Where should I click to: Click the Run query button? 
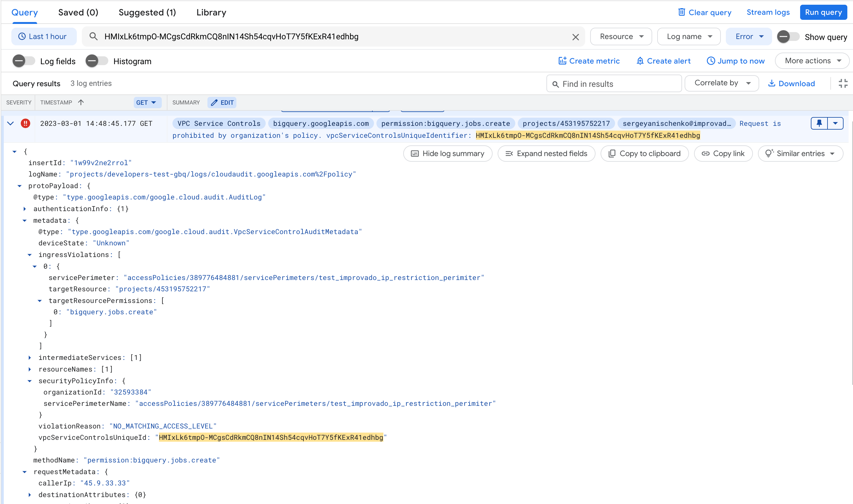point(823,12)
